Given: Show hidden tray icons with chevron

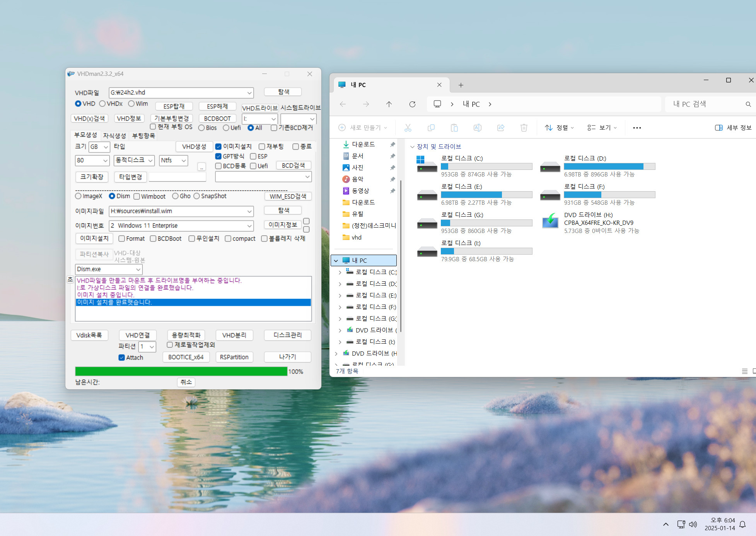Looking at the screenshot, I should [666, 524].
